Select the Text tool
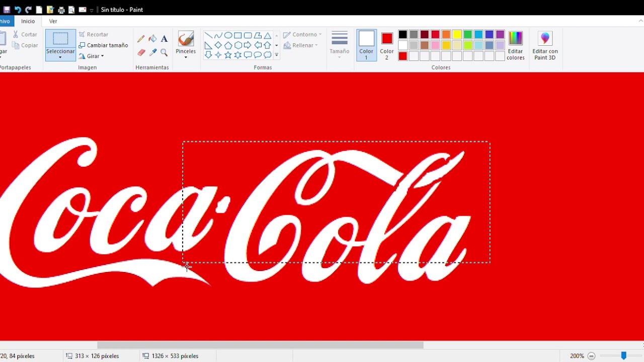Viewport: 644px width, 362px height. pos(164,39)
